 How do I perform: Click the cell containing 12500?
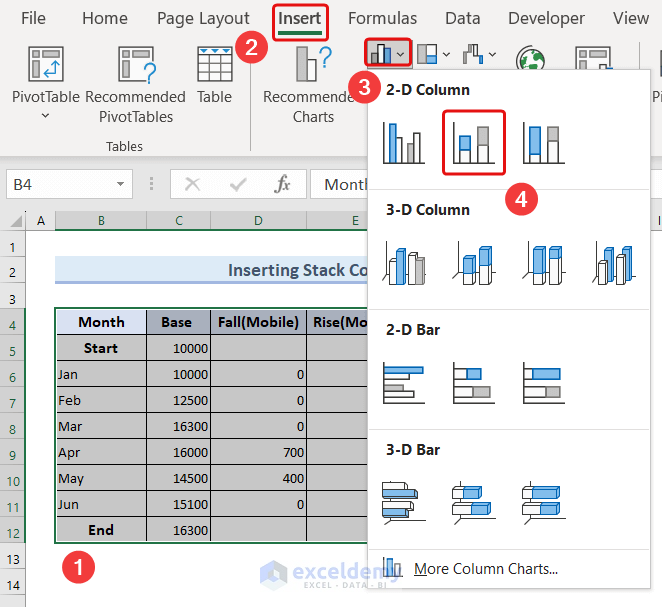pos(179,400)
